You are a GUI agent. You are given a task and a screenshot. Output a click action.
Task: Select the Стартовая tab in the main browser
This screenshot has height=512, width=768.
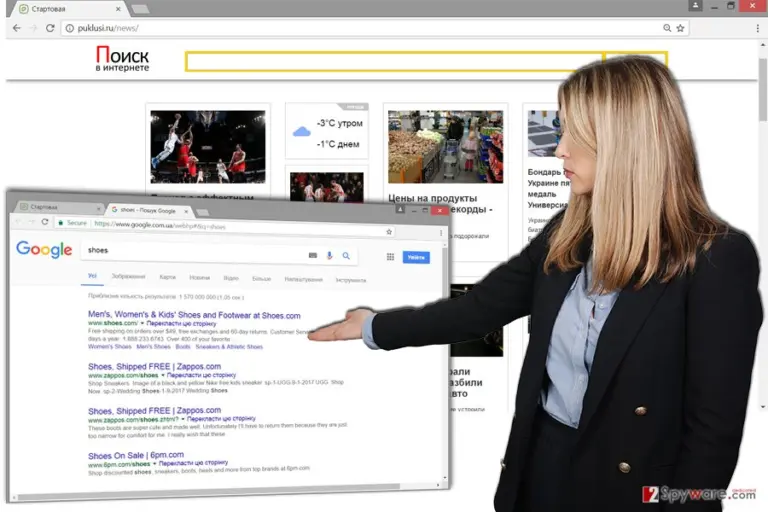[69, 9]
